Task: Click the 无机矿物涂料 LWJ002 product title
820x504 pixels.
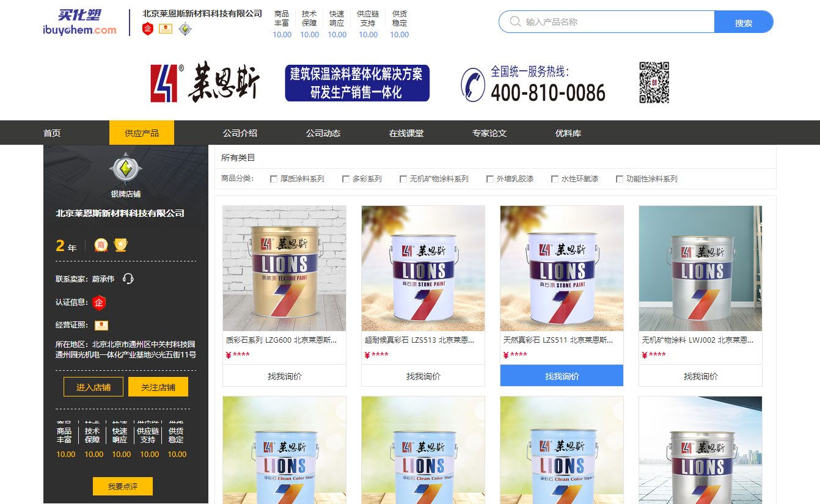Action: pos(698,340)
